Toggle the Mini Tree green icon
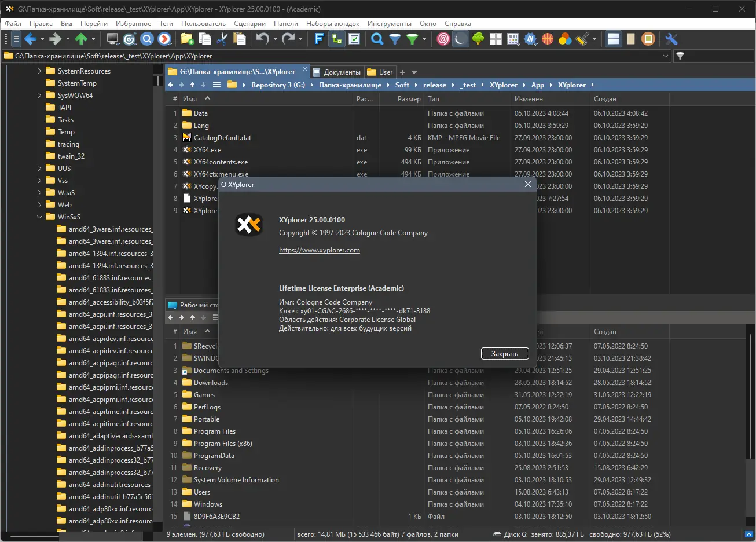Viewport: 756px width, 542px height. coord(336,39)
